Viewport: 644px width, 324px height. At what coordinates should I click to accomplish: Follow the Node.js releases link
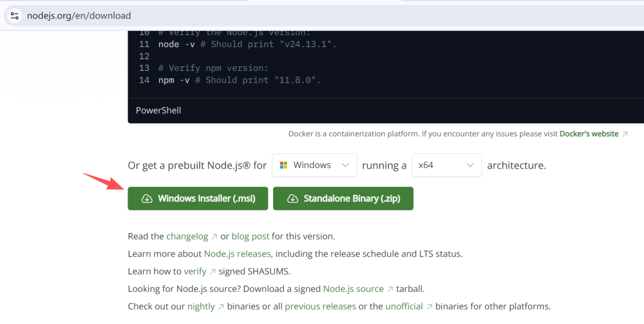click(x=237, y=254)
